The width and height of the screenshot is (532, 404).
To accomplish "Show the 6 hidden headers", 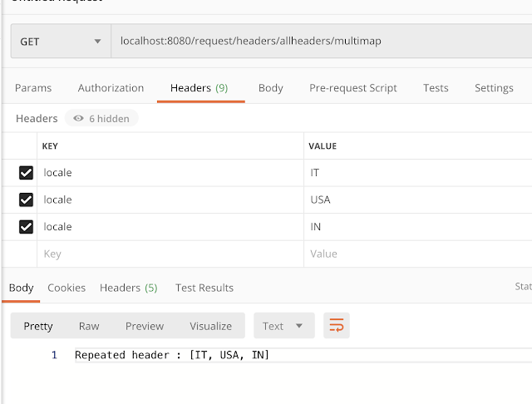I will (x=101, y=118).
